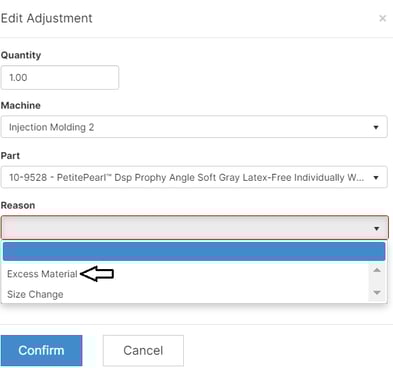Select the blank highlighted reason option
This screenshot has width=393, height=371.
194,252
